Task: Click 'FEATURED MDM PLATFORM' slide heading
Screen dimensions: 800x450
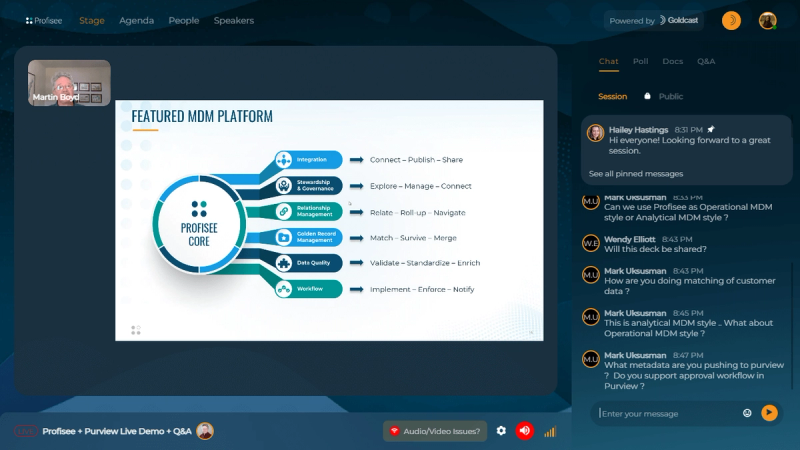Action: click(x=202, y=116)
